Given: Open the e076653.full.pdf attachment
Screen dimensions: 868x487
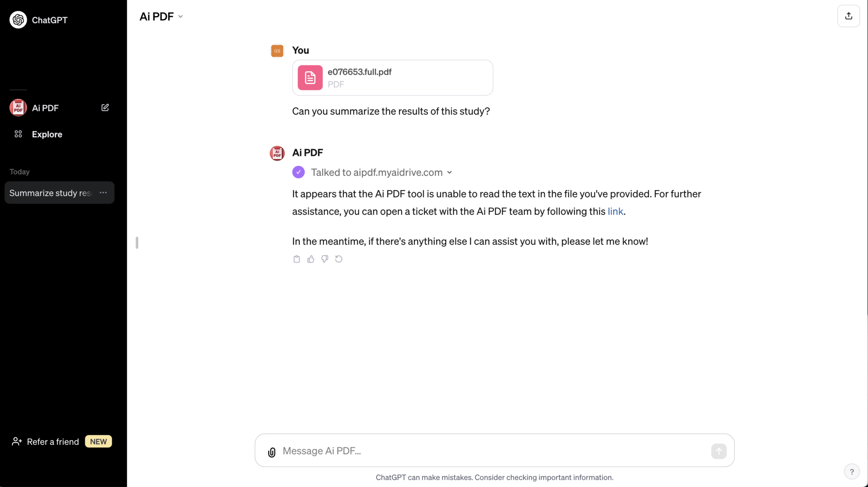Looking at the screenshot, I should point(392,77).
